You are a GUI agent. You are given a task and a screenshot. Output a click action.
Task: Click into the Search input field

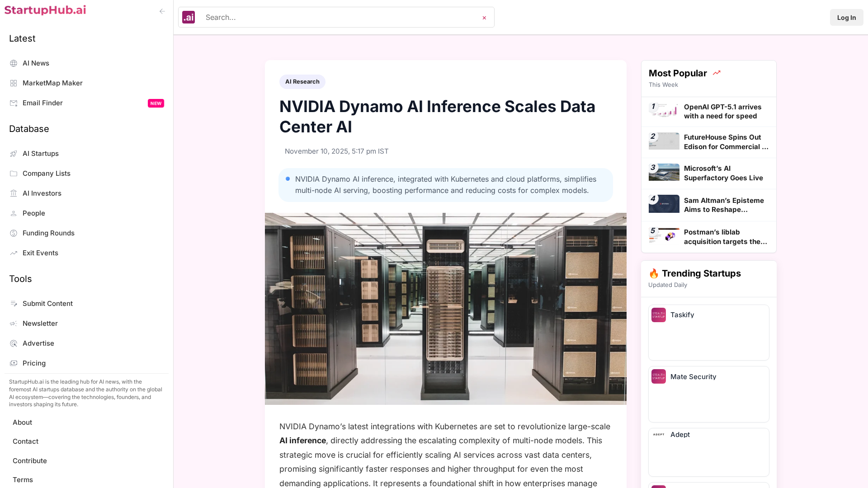[339, 17]
